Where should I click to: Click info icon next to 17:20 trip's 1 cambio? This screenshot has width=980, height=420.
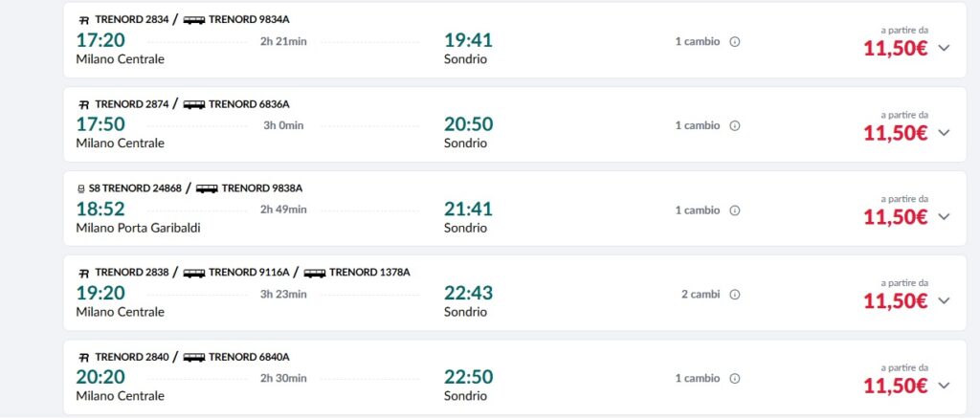pos(735,42)
